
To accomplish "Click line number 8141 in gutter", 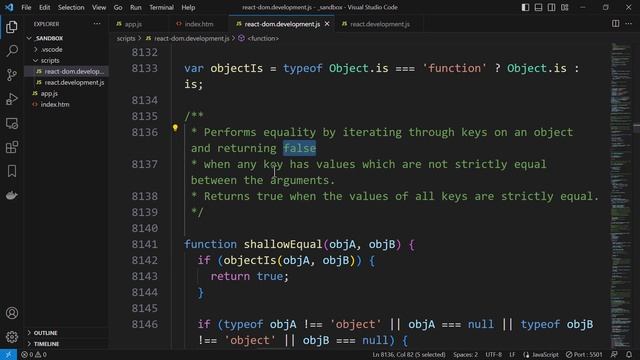I will click(x=144, y=244).
